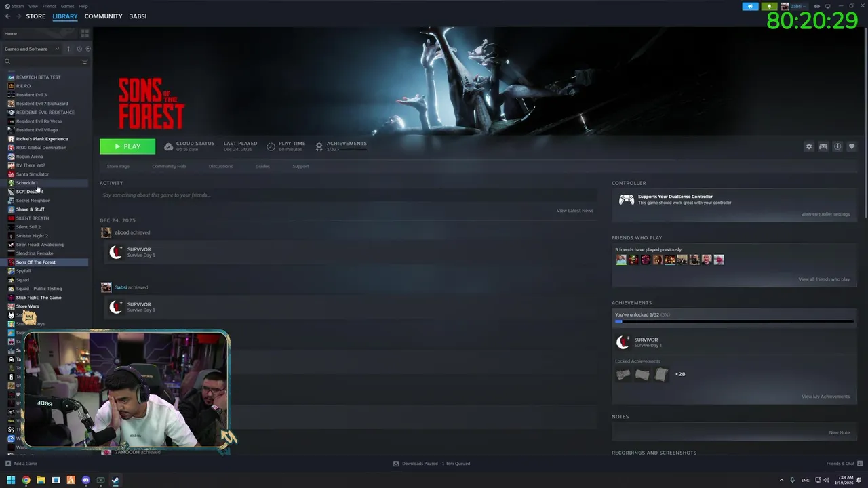Open Chrome from the taskbar
The width and height of the screenshot is (868, 488).
click(26, 480)
